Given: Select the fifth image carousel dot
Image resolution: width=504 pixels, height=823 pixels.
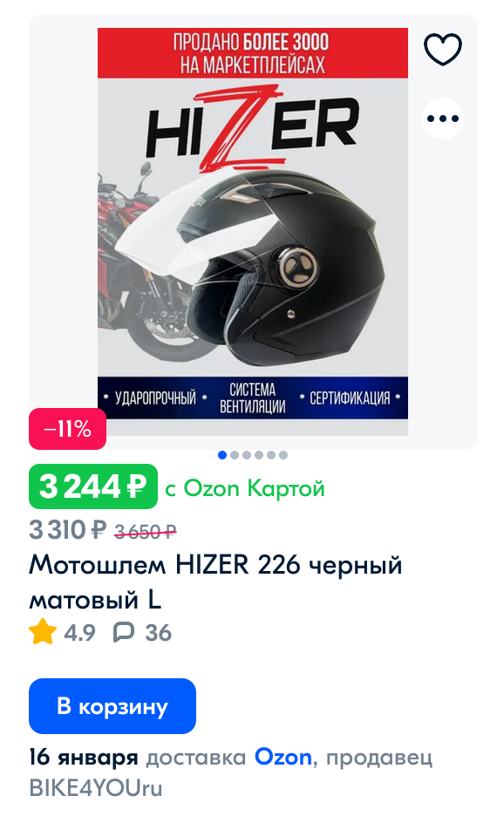Looking at the screenshot, I should click(271, 455).
